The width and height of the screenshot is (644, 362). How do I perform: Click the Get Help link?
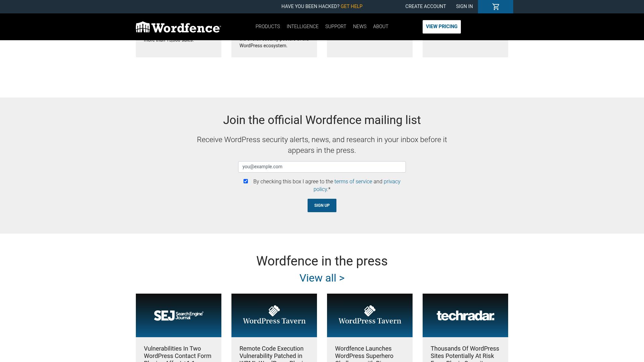(351, 6)
